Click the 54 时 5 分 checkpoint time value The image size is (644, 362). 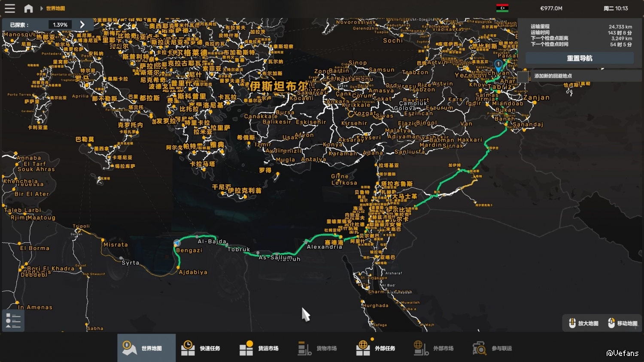(621, 45)
